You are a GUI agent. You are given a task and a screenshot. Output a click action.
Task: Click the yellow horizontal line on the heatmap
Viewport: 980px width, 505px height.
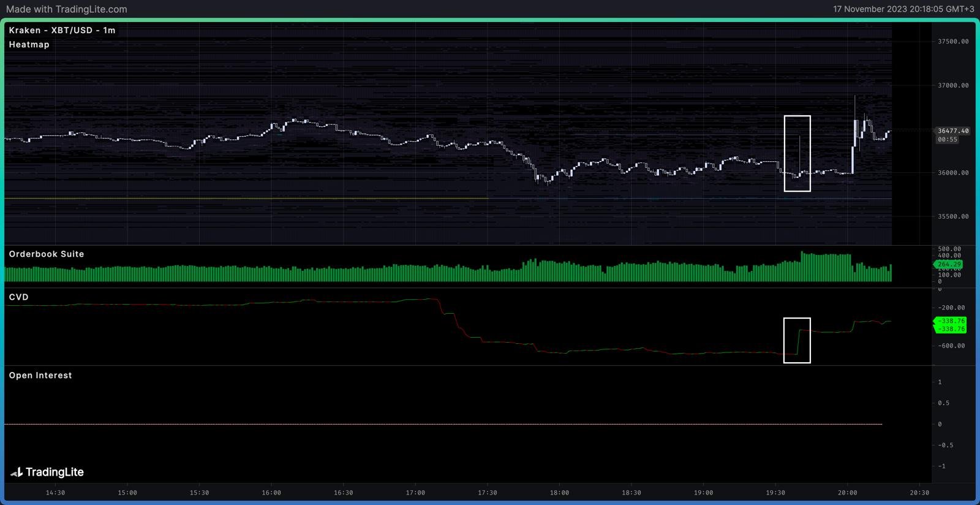pos(245,199)
